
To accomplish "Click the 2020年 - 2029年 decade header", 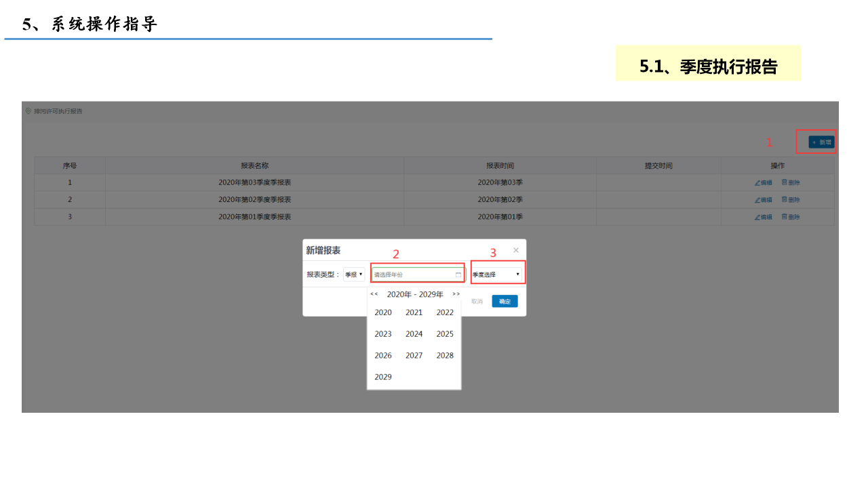I will (415, 294).
